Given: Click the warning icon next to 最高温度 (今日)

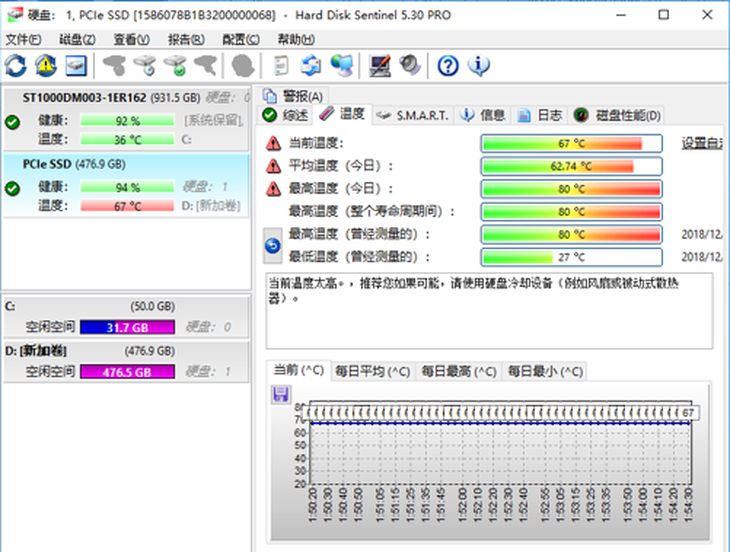Looking at the screenshot, I should click(x=273, y=189).
